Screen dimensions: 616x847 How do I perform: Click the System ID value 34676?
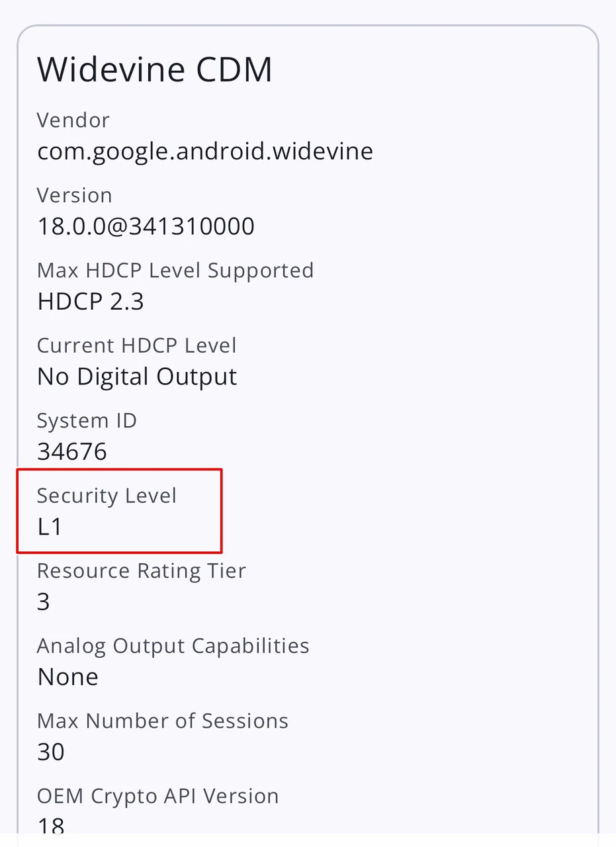click(x=72, y=452)
